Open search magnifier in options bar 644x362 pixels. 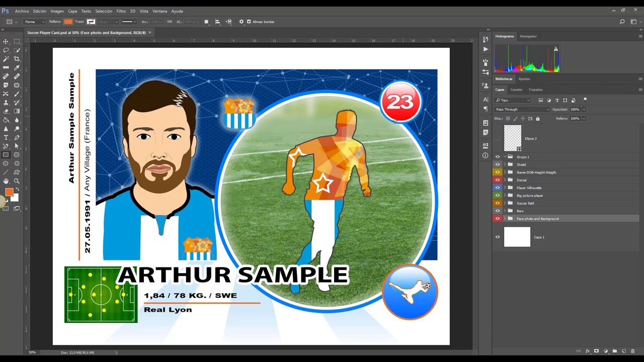tap(622, 22)
